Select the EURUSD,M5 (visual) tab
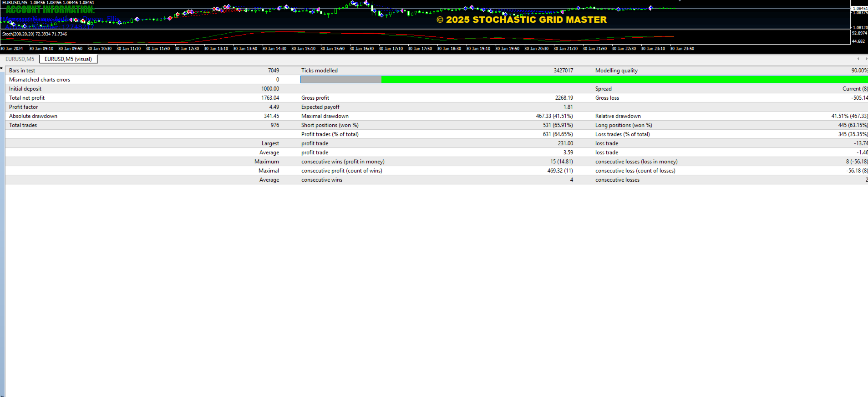 [68, 59]
